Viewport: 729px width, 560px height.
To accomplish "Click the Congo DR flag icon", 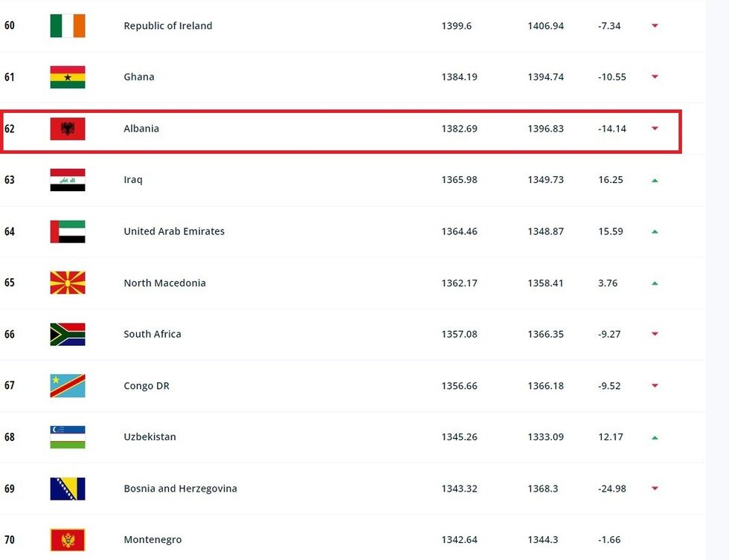I will [68, 386].
